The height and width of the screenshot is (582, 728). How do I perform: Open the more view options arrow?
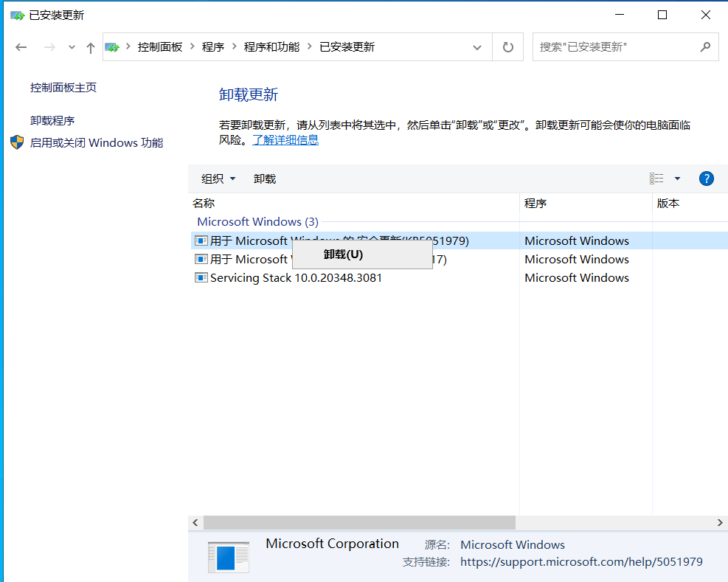coord(677,179)
